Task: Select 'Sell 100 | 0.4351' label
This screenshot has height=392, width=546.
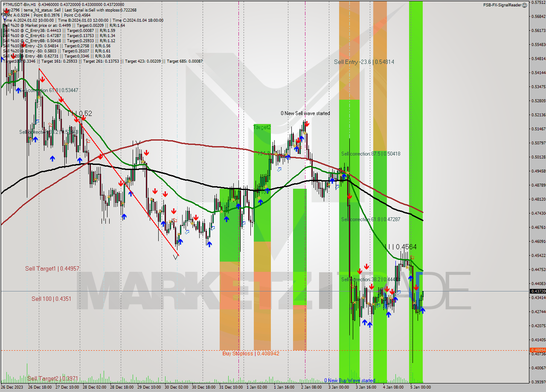Action: (51, 299)
